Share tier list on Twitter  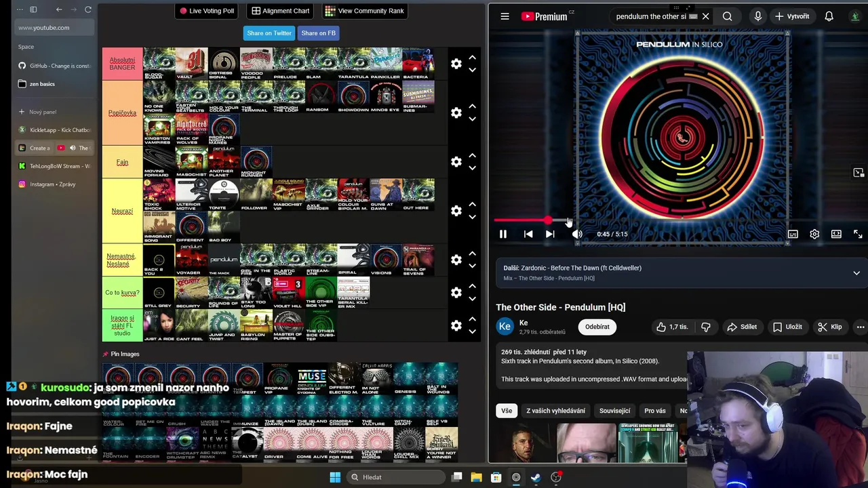pyautogui.click(x=269, y=33)
